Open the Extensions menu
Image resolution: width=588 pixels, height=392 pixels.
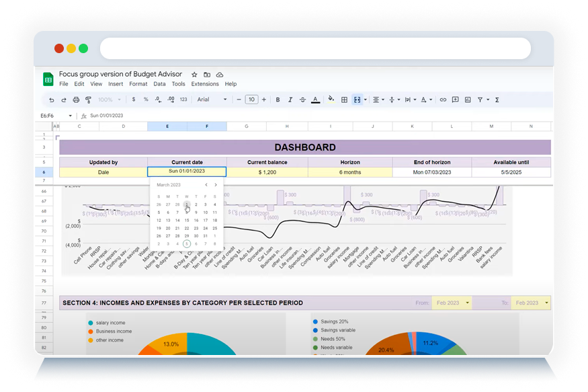(x=205, y=84)
